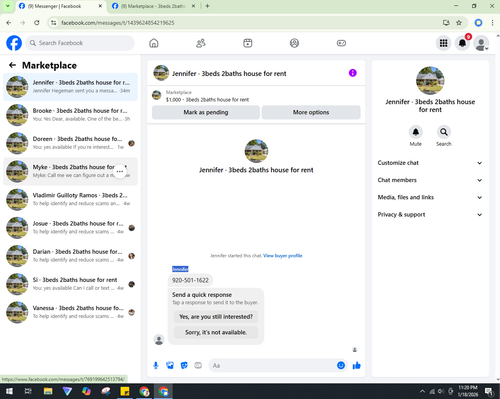Open the emoji picker in message box

click(x=341, y=366)
